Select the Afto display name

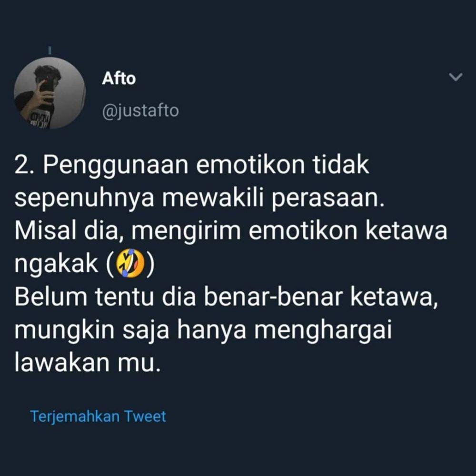pos(119,79)
